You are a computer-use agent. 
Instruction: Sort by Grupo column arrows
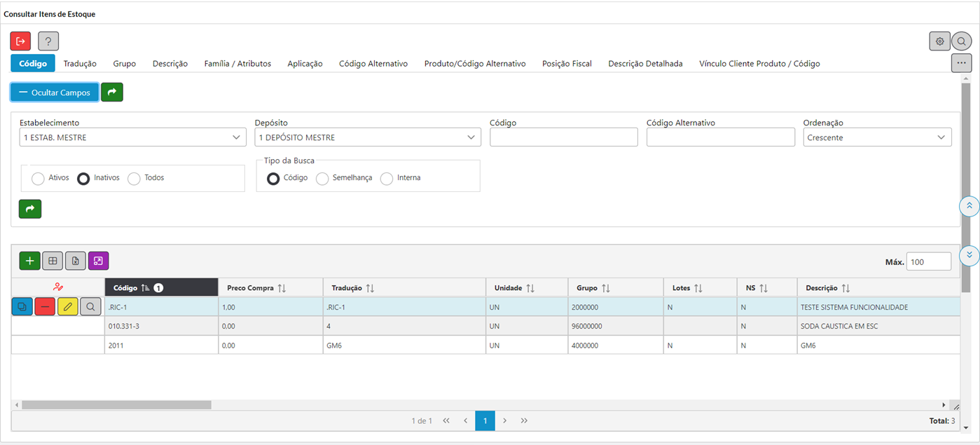coord(606,288)
